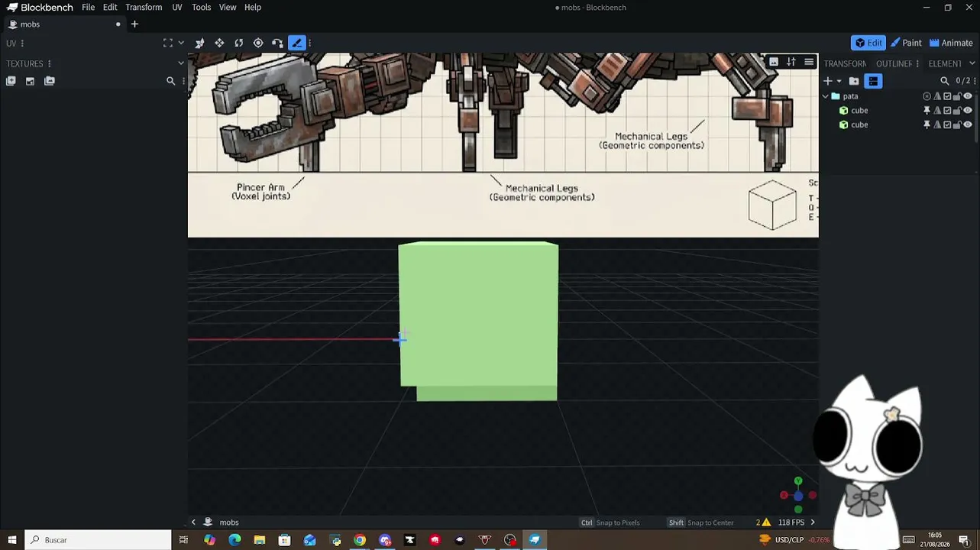Open the viewport hamburger menu
The image size is (980, 550).
[809, 62]
